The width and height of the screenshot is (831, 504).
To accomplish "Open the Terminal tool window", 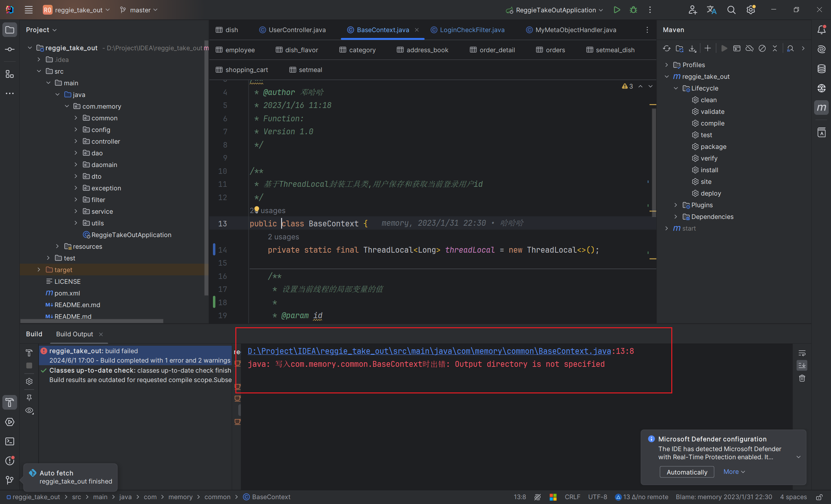I will click(10, 441).
